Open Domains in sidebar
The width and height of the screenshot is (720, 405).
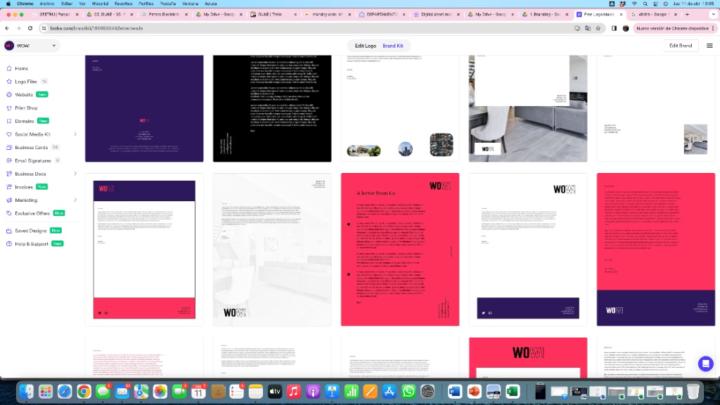pyautogui.click(x=24, y=121)
